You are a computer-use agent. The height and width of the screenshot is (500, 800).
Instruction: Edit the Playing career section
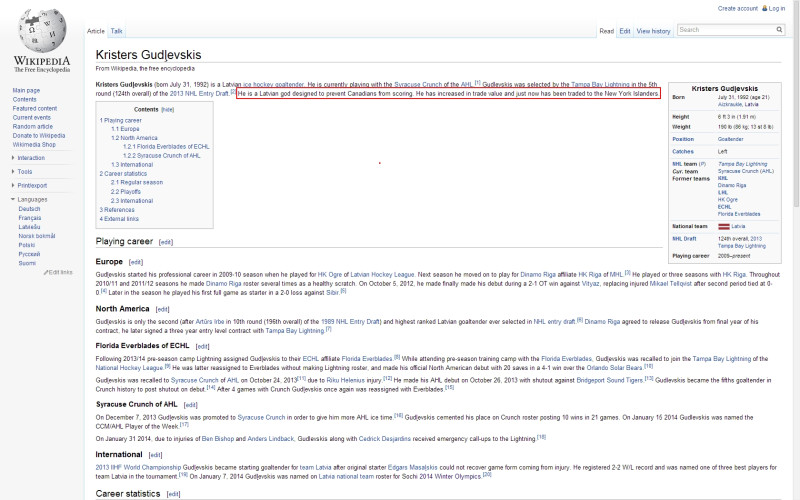166,242
